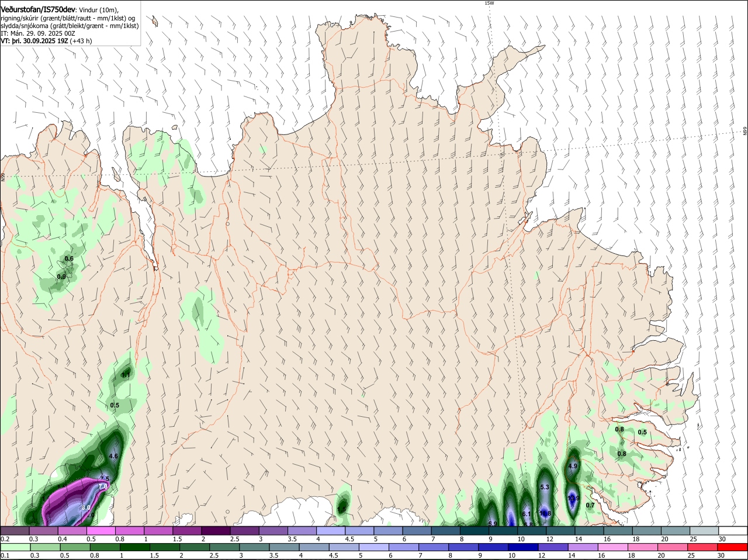Viewport: 748px width, 560px height.
Task: Click the 15W longitude label at top
Action: click(489, 3)
